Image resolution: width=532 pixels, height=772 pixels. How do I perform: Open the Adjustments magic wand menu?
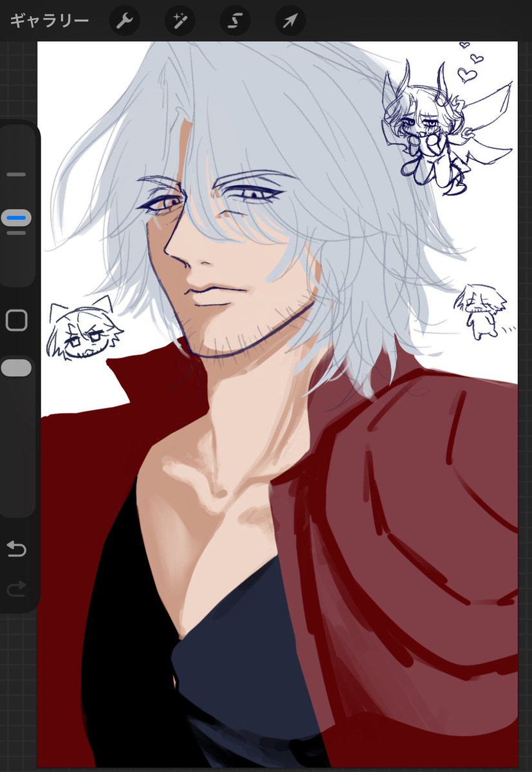(179, 21)
